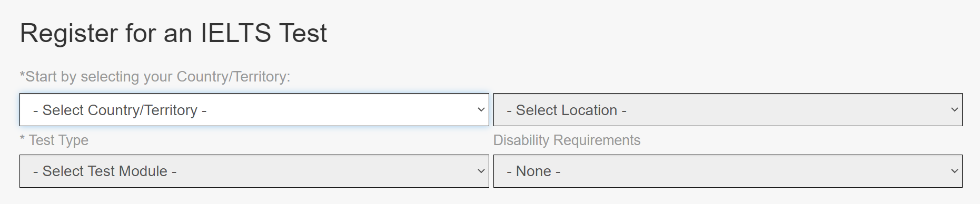This screenshot has width=980, height=204.
Task: Click the chevron arrow on Select Location
Action: (954, 110)
